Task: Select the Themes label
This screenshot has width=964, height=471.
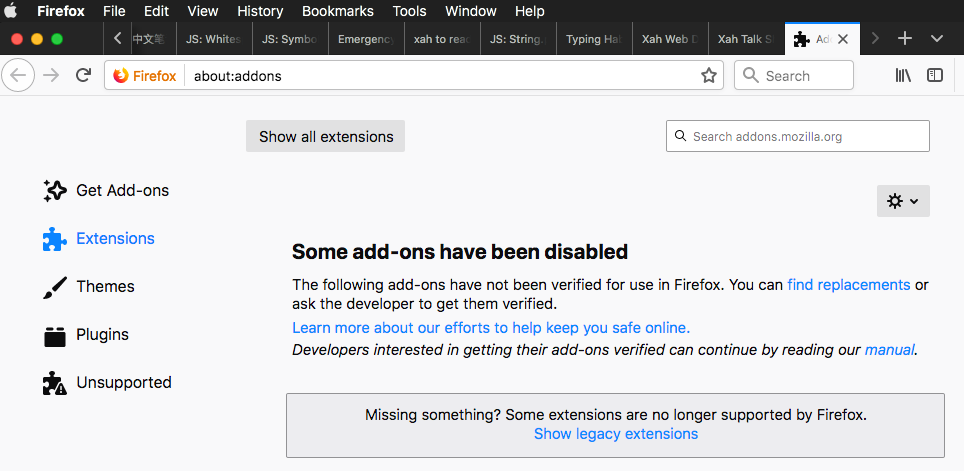Action: click(105, 287)
